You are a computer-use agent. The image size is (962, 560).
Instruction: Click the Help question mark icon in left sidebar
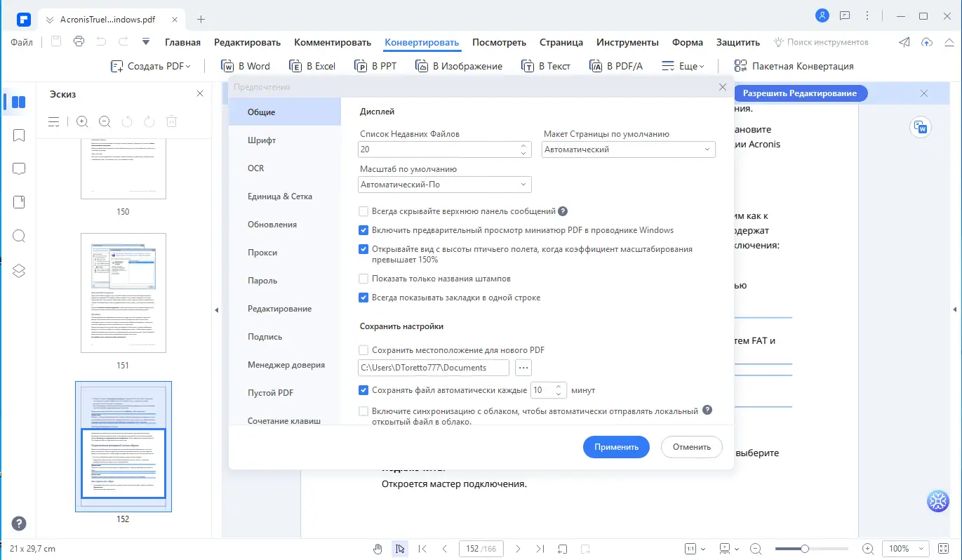(19, 524)
